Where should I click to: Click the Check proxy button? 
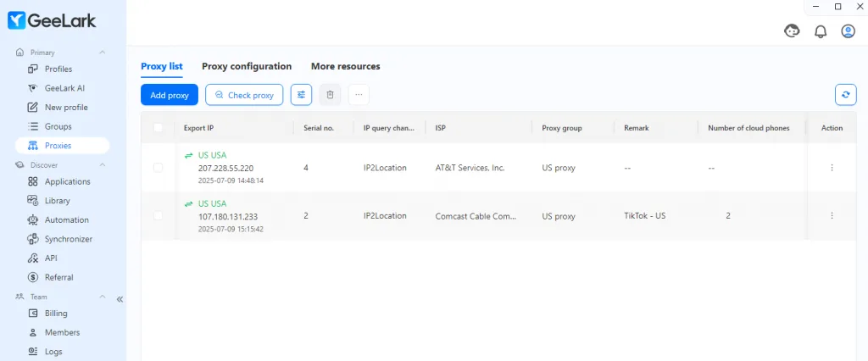click(x=244, y=95)
